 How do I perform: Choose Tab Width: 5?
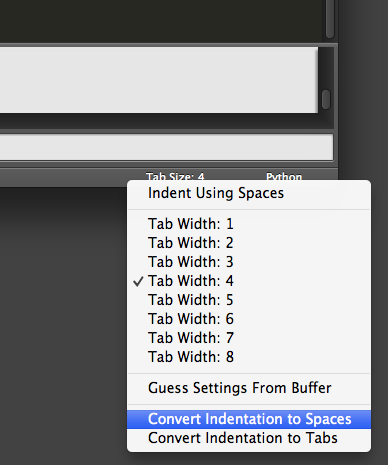(249, 300)
